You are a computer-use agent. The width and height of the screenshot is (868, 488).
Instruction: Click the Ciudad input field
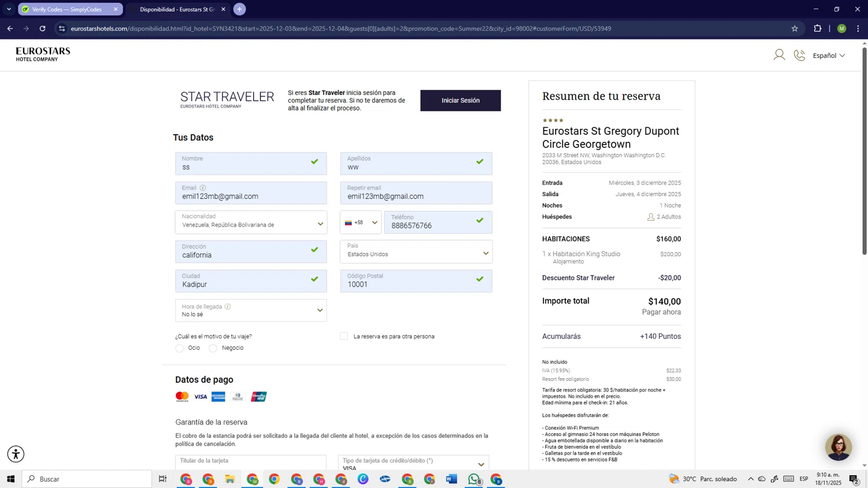(x=251, y=281)
